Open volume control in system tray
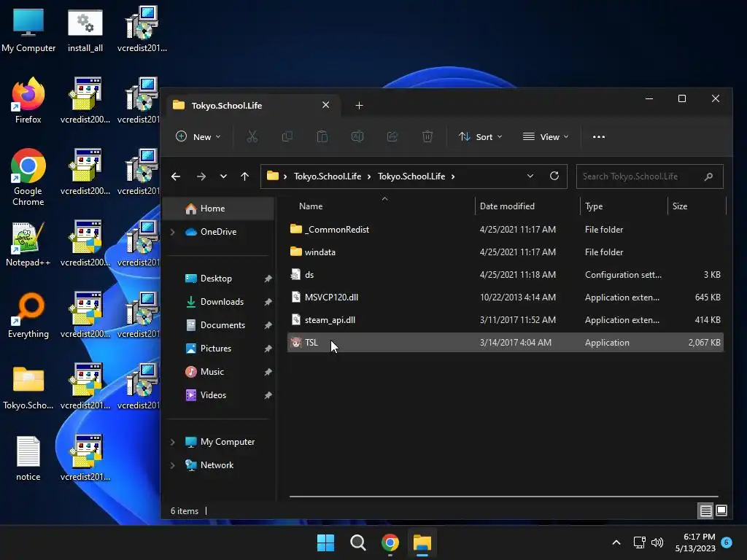 coord(657,542)
